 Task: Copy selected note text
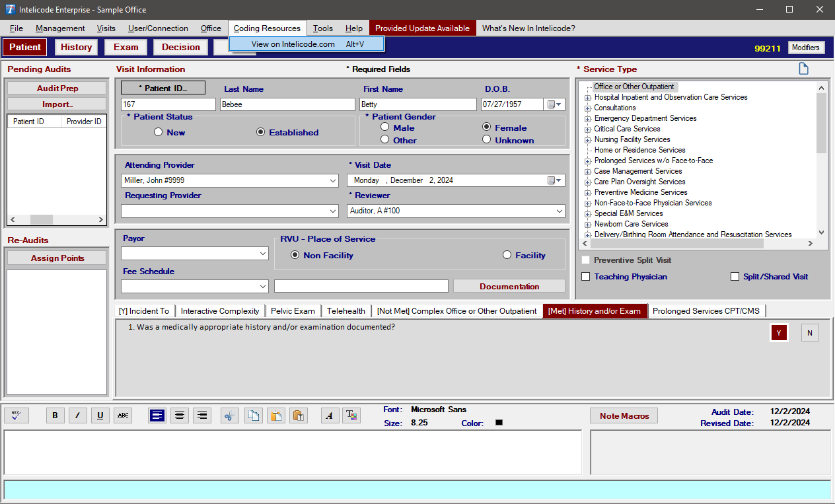[253, 415]
